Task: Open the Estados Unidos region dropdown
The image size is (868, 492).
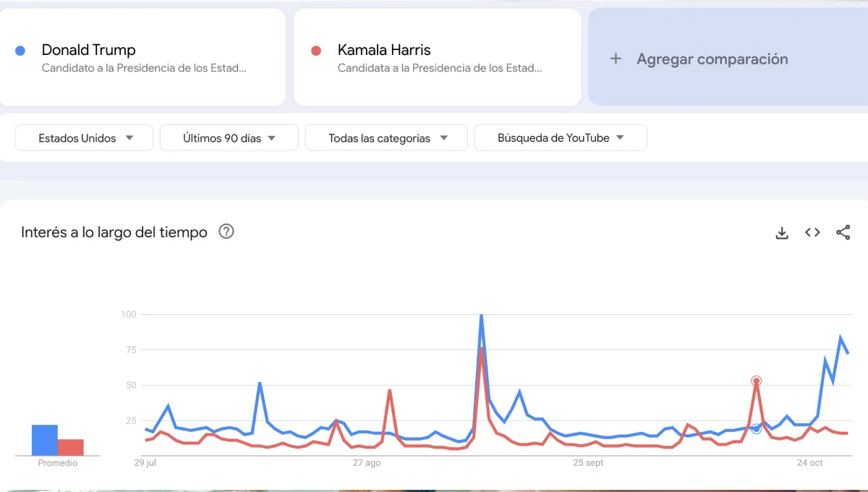Action: tap(83, 137)
